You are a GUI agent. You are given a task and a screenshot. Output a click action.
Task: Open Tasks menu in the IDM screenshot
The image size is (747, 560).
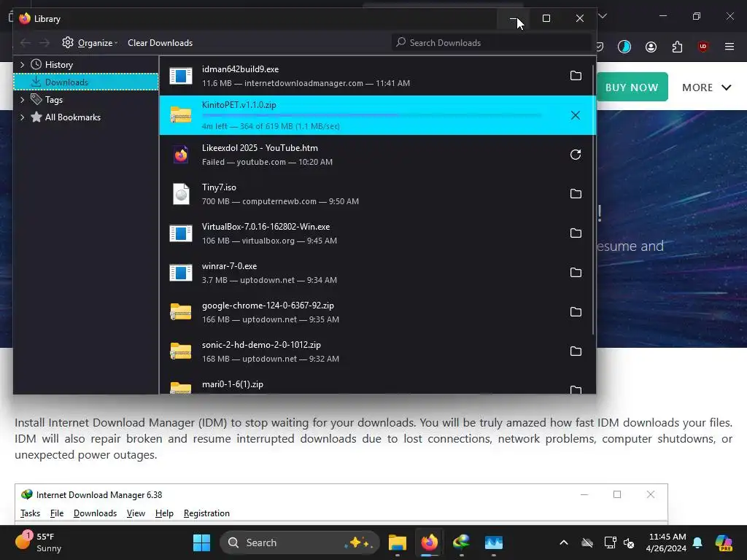click(30, 513)
